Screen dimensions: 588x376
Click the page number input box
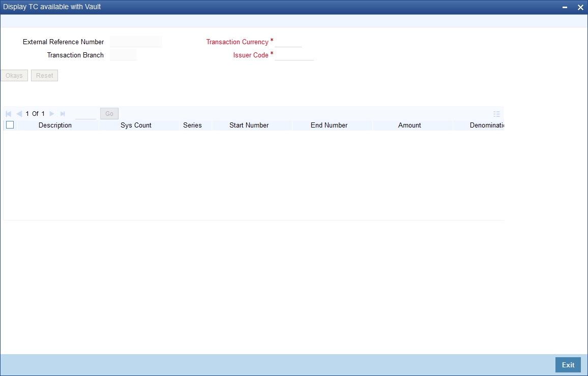tap(85, 113)
